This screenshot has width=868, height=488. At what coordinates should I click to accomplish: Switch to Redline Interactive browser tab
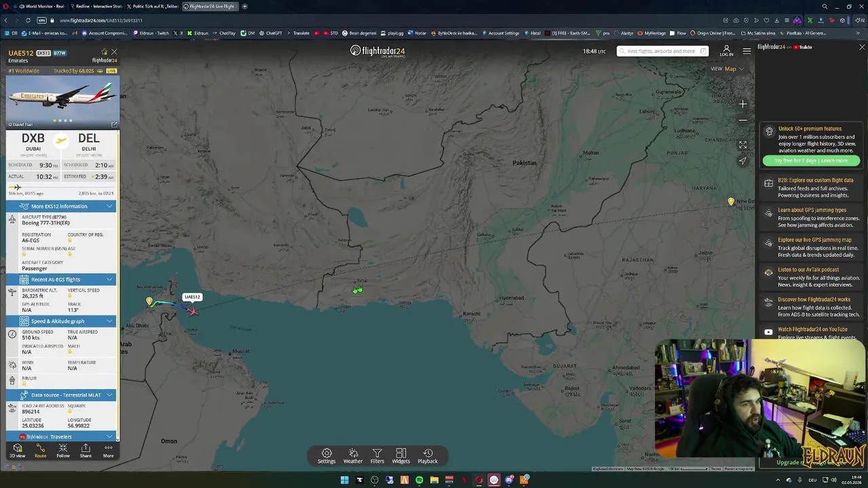pyautogui.click(x=98, y=6)
